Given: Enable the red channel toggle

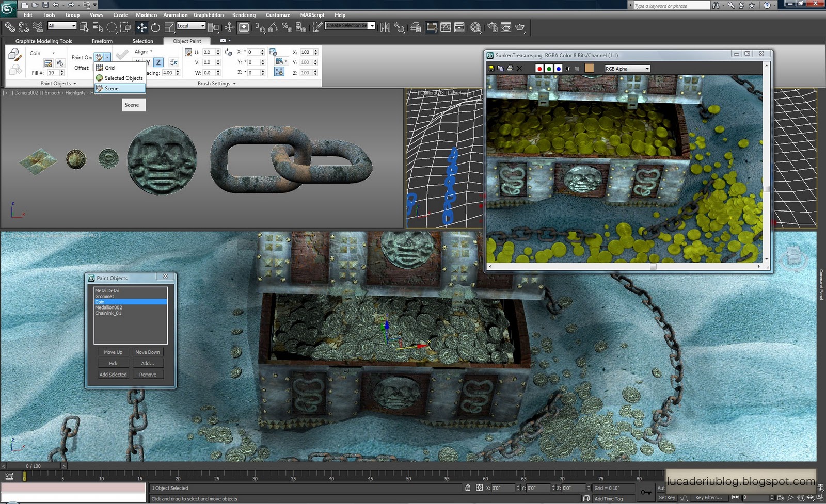Looking at the screenshot, I should [539, 69].
